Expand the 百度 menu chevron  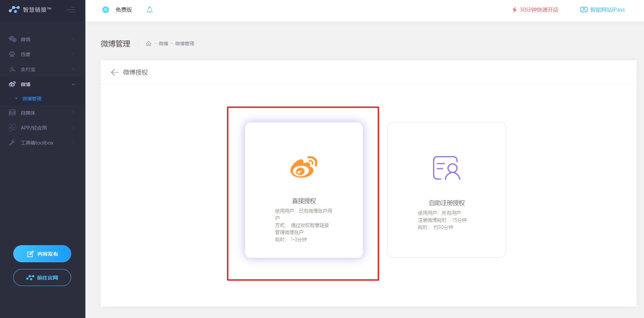tap(73, 54)
